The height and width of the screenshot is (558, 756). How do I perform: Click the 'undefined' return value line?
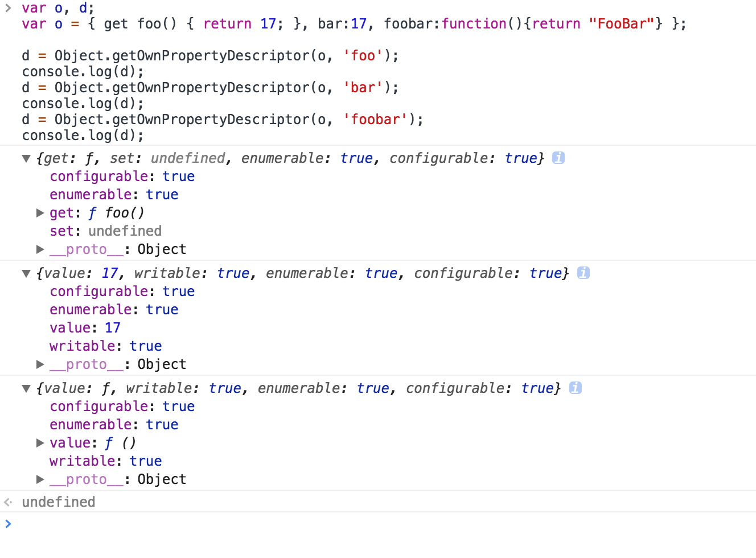(x=58, y=502)
